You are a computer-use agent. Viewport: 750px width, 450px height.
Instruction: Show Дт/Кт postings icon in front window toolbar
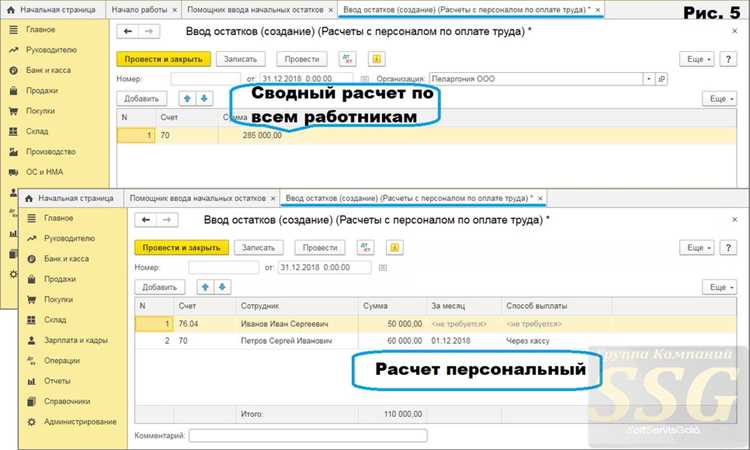coord(365,247)
